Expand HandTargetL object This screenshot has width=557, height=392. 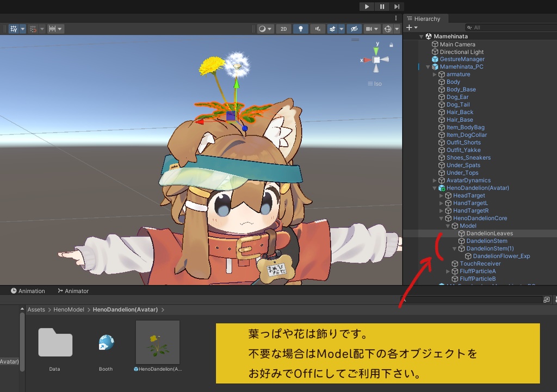pos(441,203)
